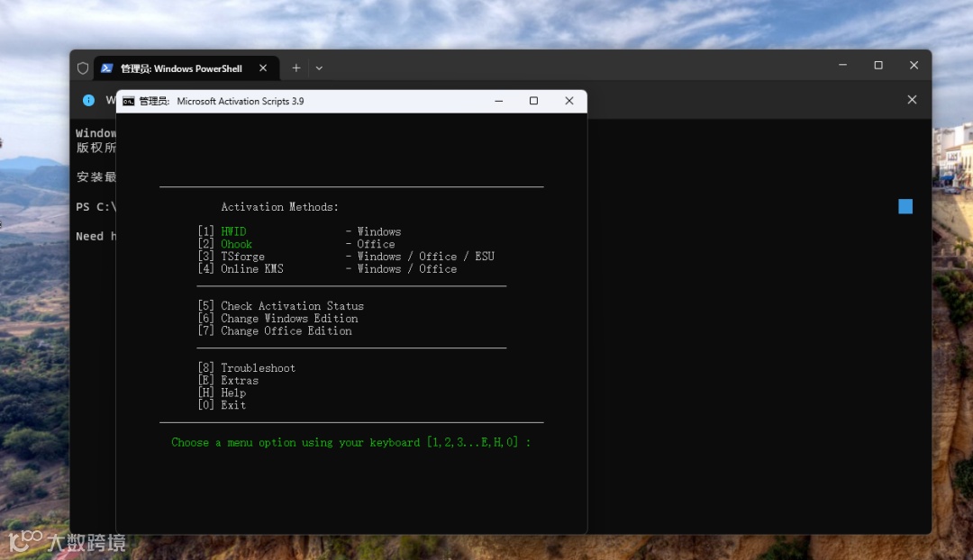Switch to the Windows PowerShell tab
Screen dimensions: 973x560
(186, 68)
